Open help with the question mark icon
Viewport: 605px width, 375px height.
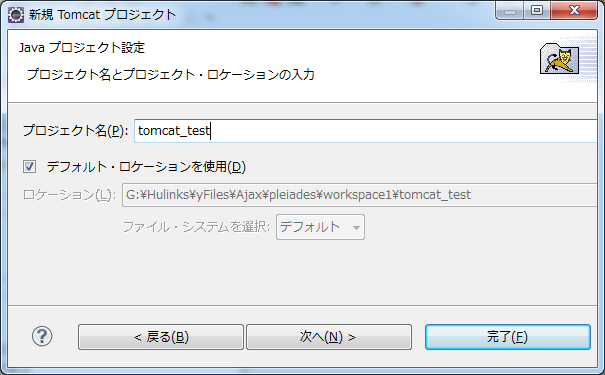click(42, 336)
